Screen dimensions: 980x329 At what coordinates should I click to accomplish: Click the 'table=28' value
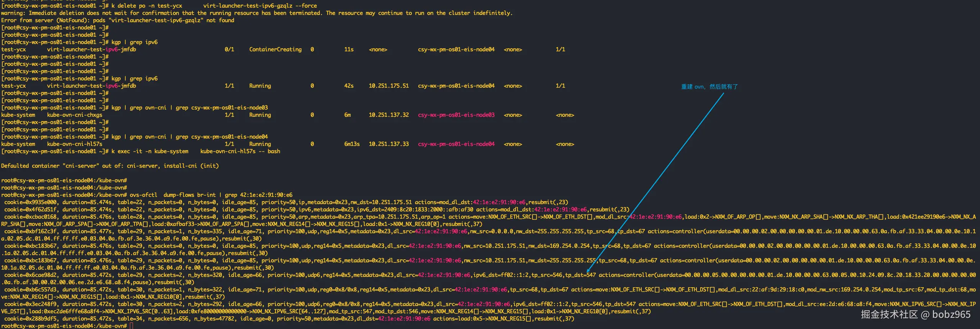[130, 217]
